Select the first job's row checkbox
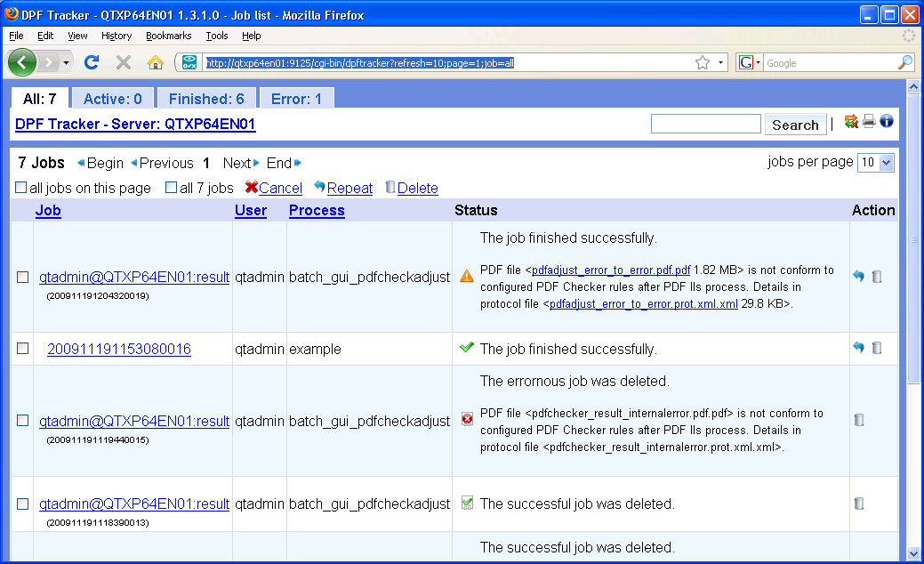The height and width of the screenshot is (564, 924). pyautogui.click(x=22, y=277)
